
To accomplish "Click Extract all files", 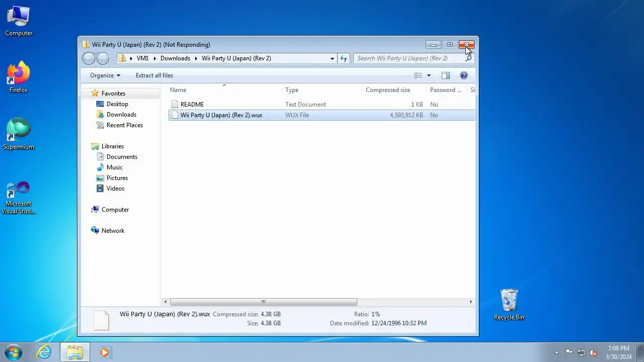I will 154,75.
